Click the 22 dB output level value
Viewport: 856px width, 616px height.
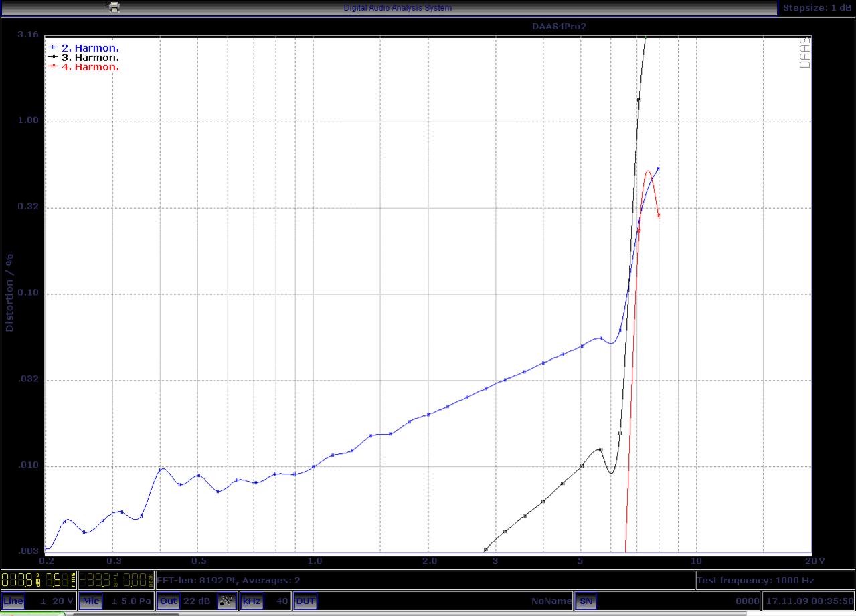point(196,601)
